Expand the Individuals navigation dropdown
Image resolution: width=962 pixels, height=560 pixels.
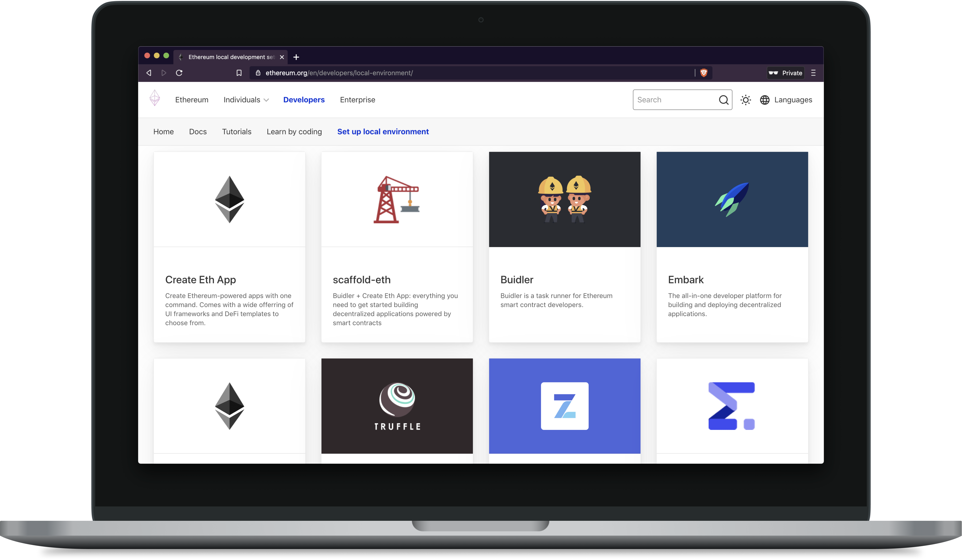click(x=245, y=99)
